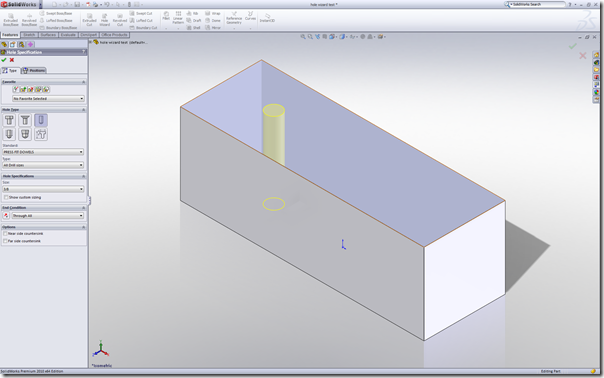Select the Lofted Boss/Base command
Image resolution: width=604 pixels, height=378 pixels.
(x=56, y=20)
